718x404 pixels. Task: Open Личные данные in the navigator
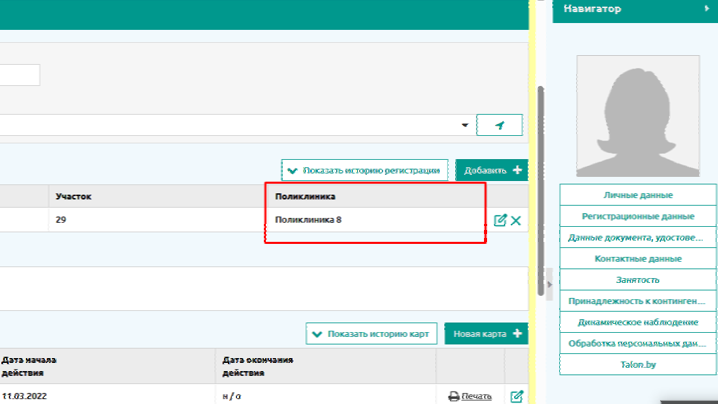(637, 195)
